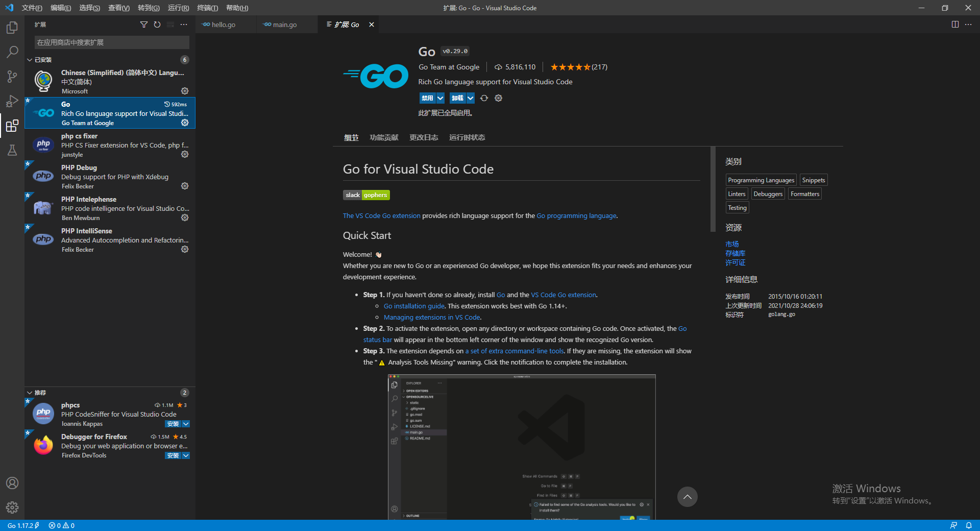
Task: Click the Go 1.17.2 status bar item
Action: tap(23, 525)
